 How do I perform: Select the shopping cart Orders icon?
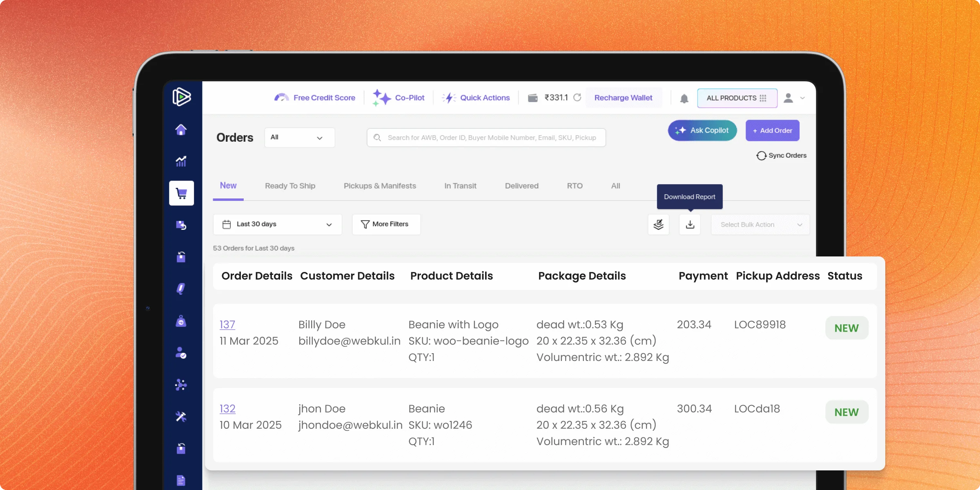tap(181, 193)
